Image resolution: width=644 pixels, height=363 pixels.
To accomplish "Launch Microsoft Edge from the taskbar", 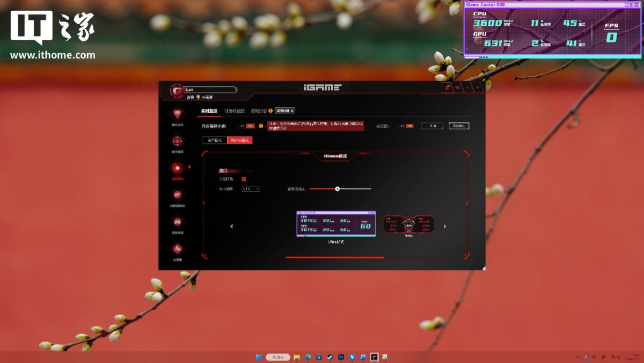I will pos(309,357).
